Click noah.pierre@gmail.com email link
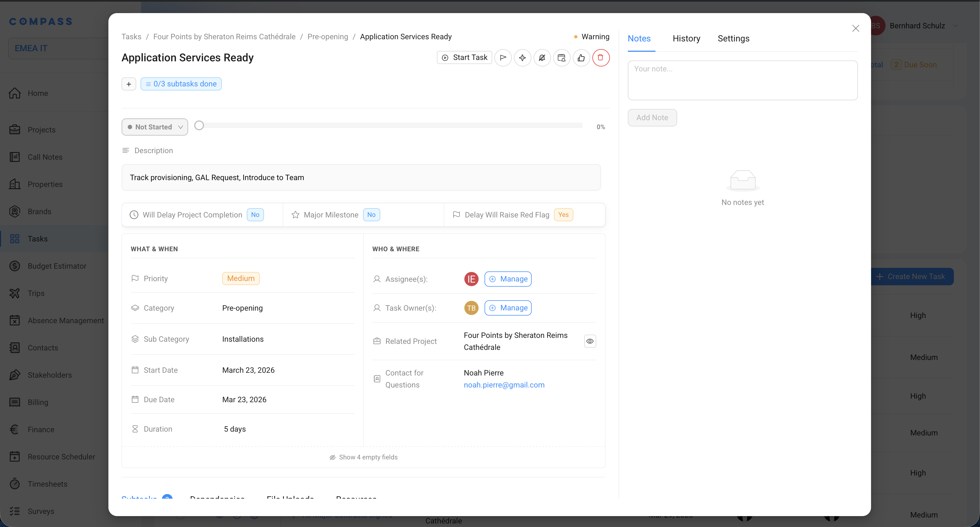The height and width of the screenshot is (527, 980). point(504,385)
